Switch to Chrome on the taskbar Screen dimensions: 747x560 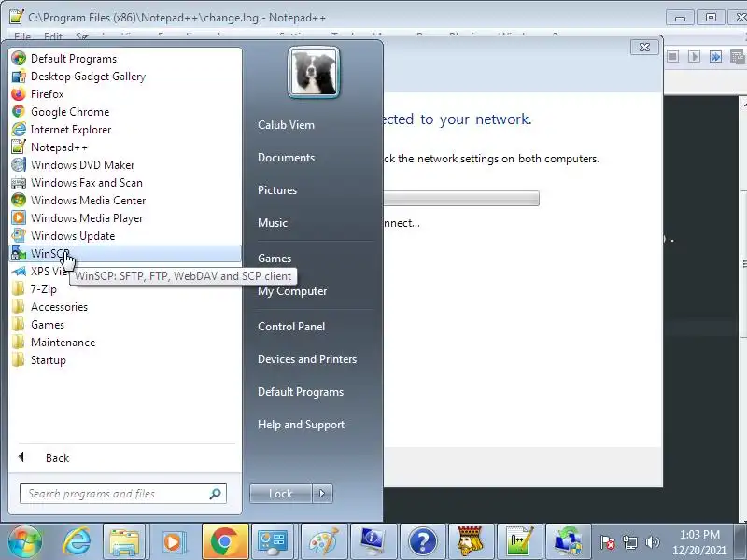click(225, 541)
